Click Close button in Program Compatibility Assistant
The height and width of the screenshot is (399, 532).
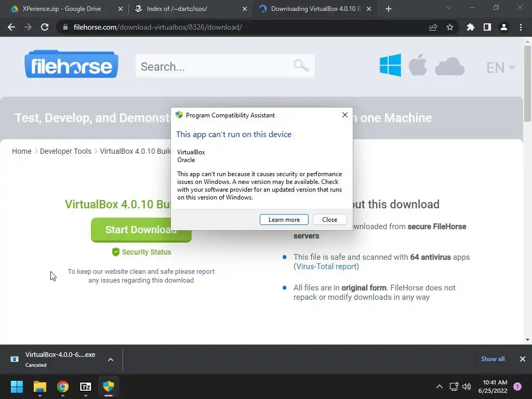(x=329, y=220)
